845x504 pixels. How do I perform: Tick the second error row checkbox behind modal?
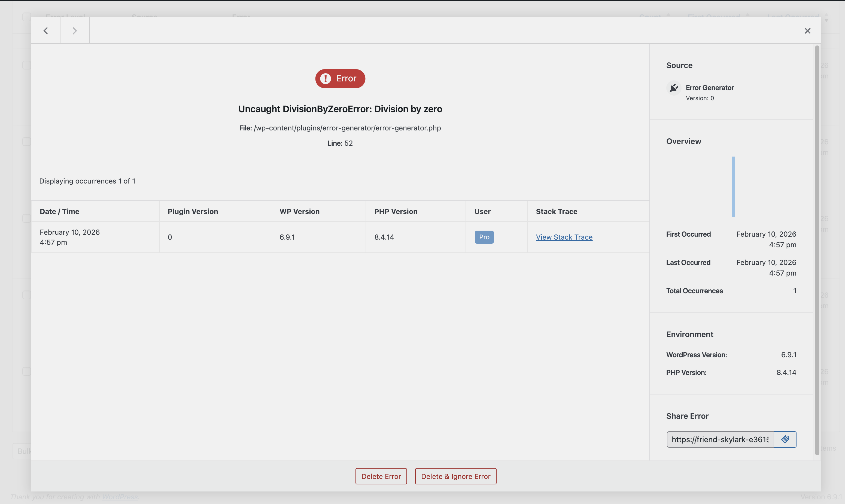(26, 141)
